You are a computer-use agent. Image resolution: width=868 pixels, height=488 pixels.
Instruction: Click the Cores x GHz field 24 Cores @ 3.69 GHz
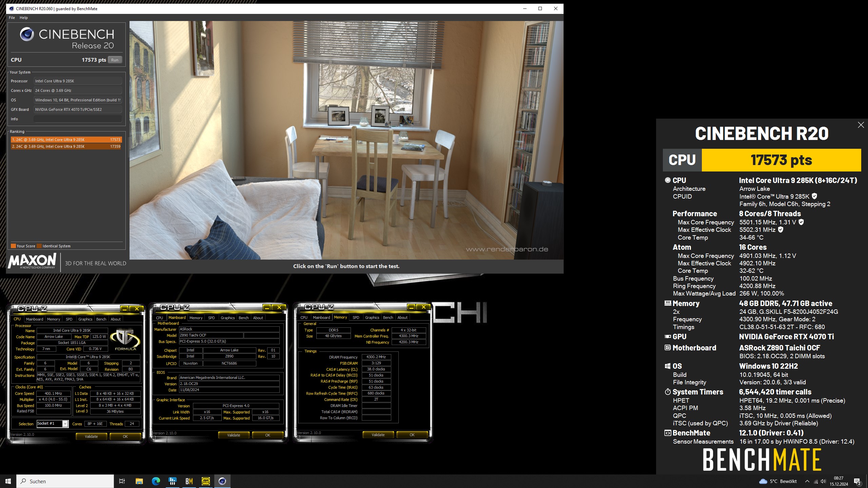78,90
